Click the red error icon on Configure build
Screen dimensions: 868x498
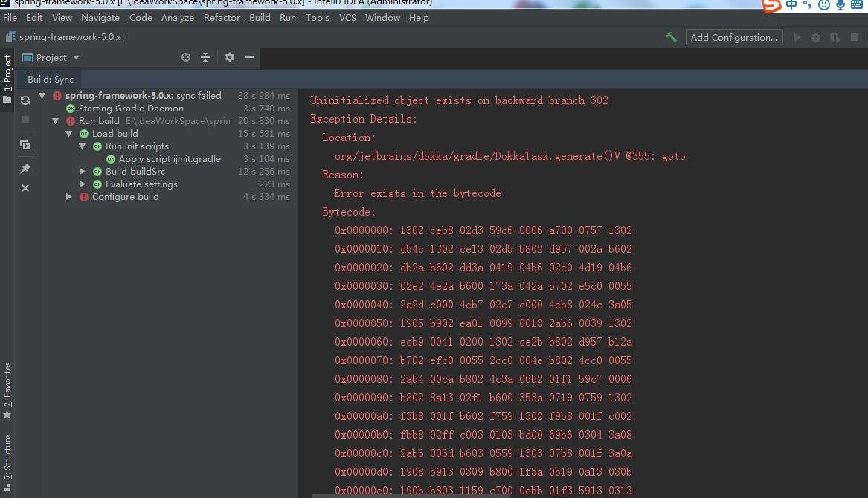click(83, 197)
